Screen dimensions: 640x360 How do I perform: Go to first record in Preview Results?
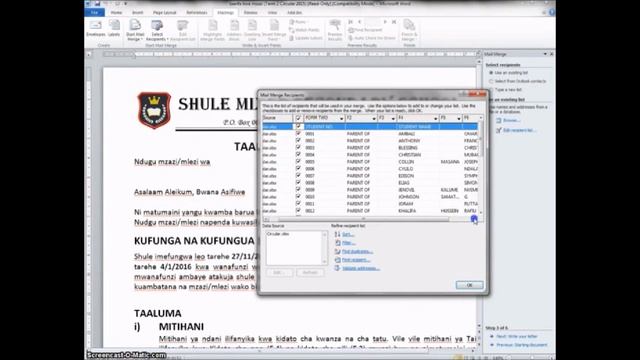pyautogui.click(x=351, y=22)
